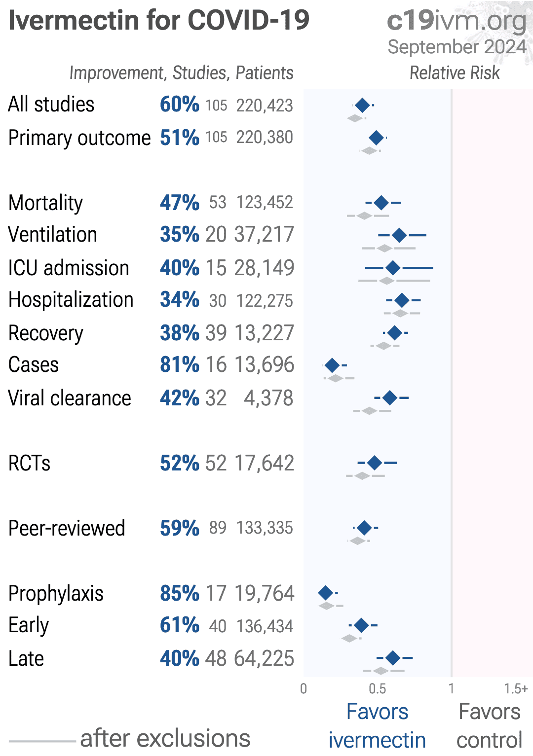
Task: Select the Primary outcome row label
Action: tap(79, 138)
